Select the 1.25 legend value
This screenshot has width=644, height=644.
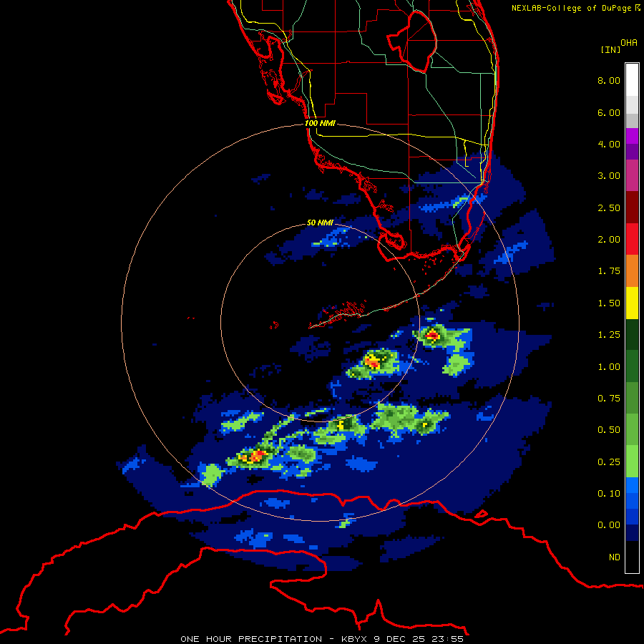pyautogui.click(x=609, y=335)
